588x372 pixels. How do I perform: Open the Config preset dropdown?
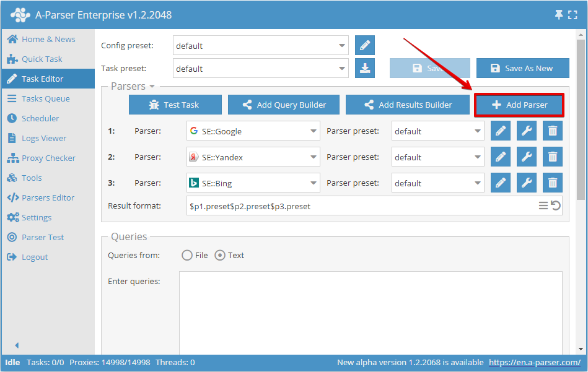point(341,45)
